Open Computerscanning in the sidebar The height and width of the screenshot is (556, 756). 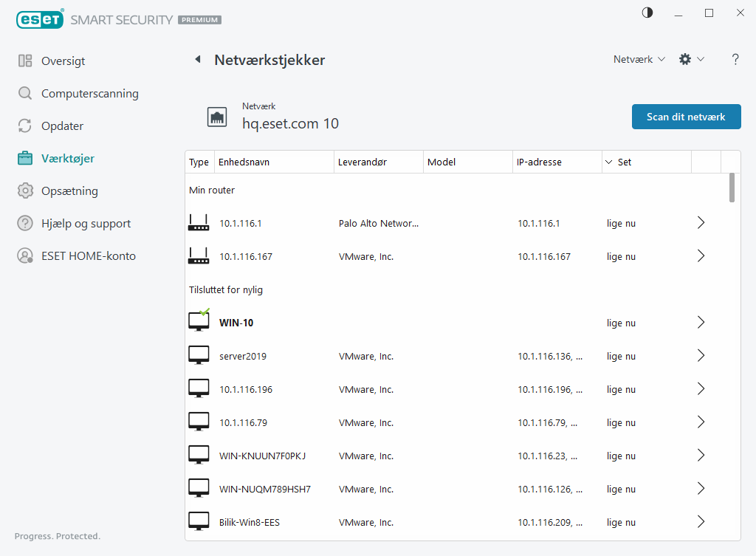(89, 94)
